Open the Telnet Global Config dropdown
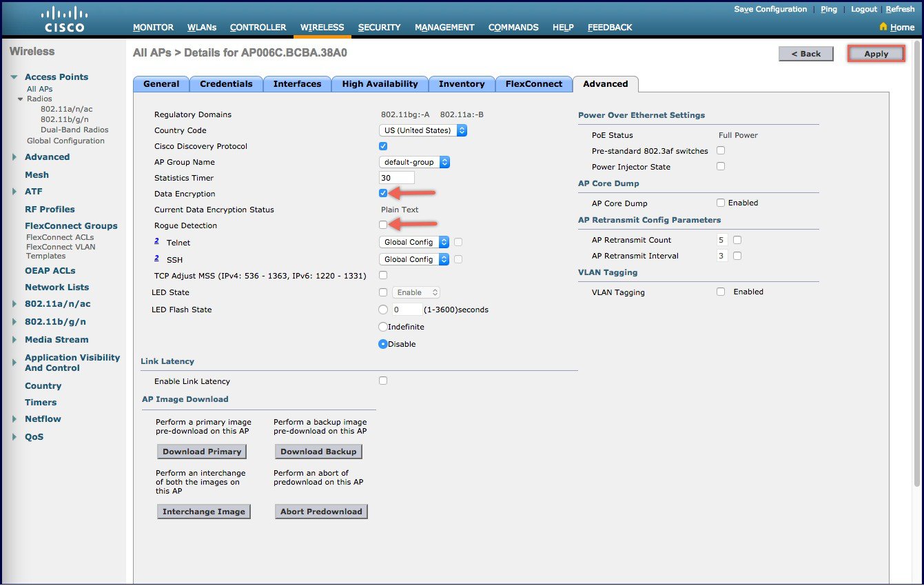Image resolution: width=924 pixels, height=586 pixels. pos(414,242)
